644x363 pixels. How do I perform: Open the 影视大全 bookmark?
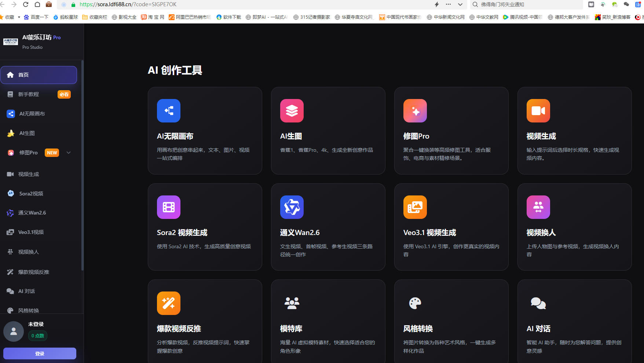coord(124,17)
